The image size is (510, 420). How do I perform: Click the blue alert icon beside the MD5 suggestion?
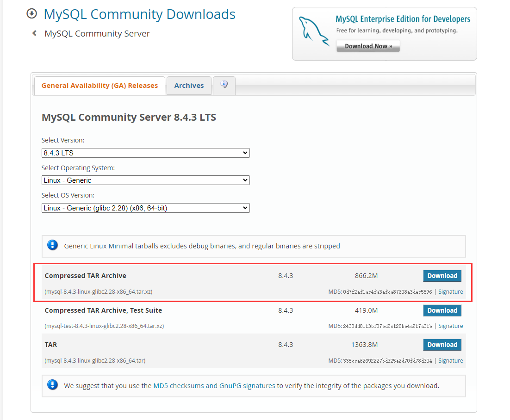click(52, 385)
